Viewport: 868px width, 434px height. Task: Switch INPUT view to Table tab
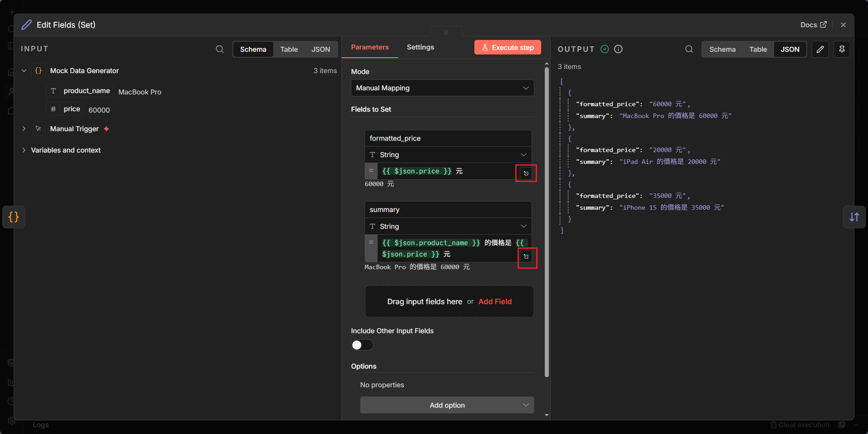(289, 49)
